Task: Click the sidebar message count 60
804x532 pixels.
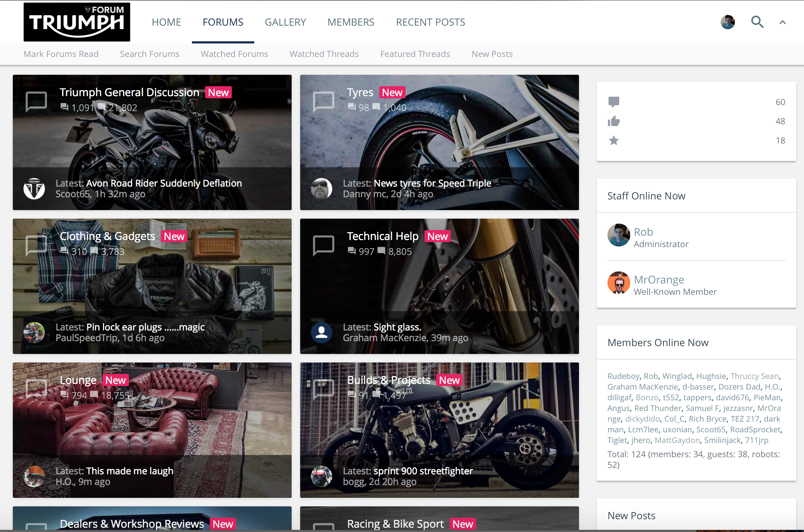Action: click(x=780, y=102)
